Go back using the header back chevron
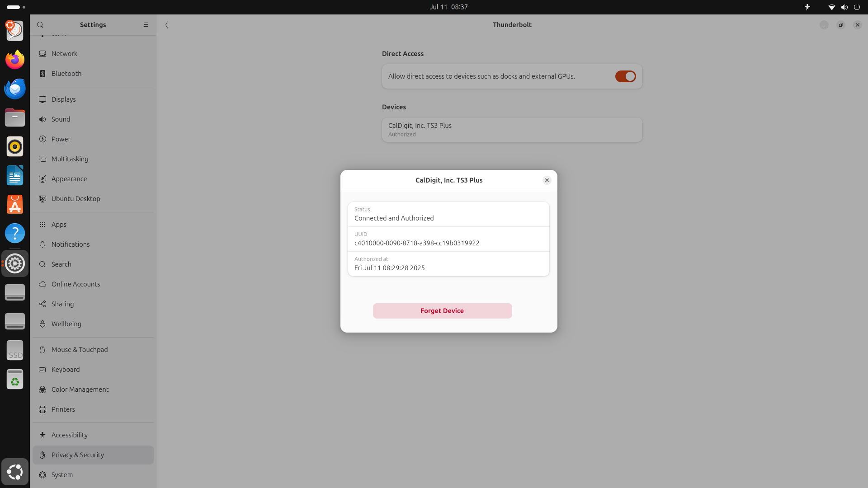 pyautogui.click(x=167, y=25)
